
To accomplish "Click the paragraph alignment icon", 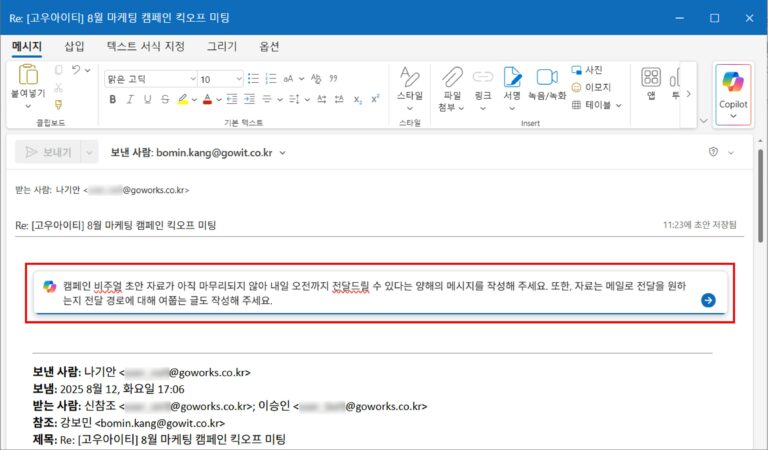I will [267, 99].
